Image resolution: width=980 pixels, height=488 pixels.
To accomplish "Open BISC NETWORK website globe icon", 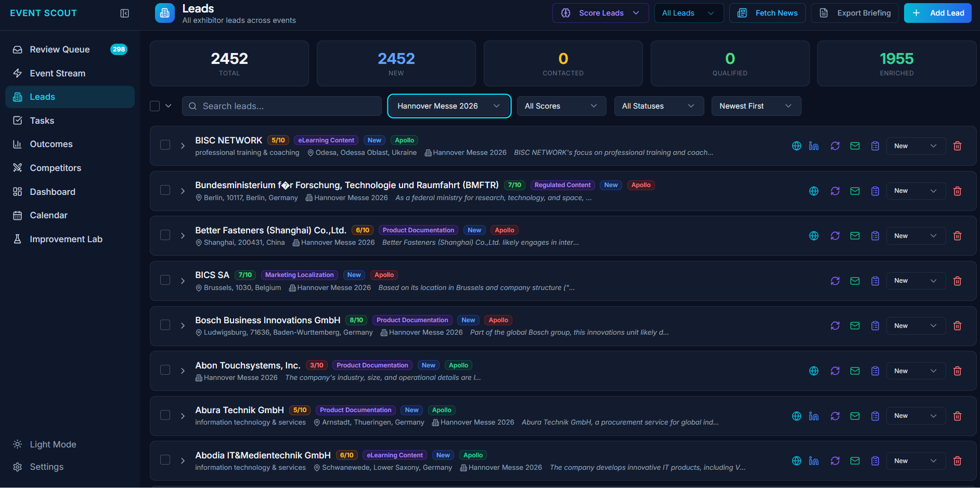I will click(796, 146).
